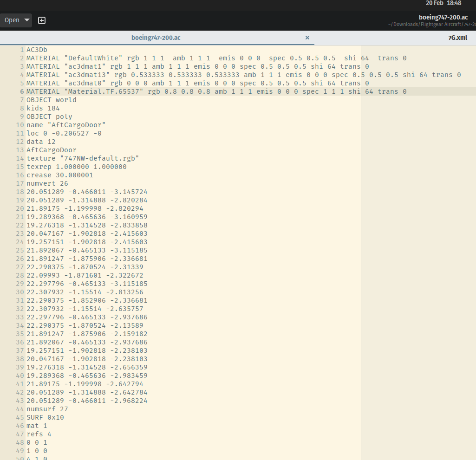Click the loc 0 -0.206527 -0 line
The image size is (476, 460).
[x=64, y=133]
